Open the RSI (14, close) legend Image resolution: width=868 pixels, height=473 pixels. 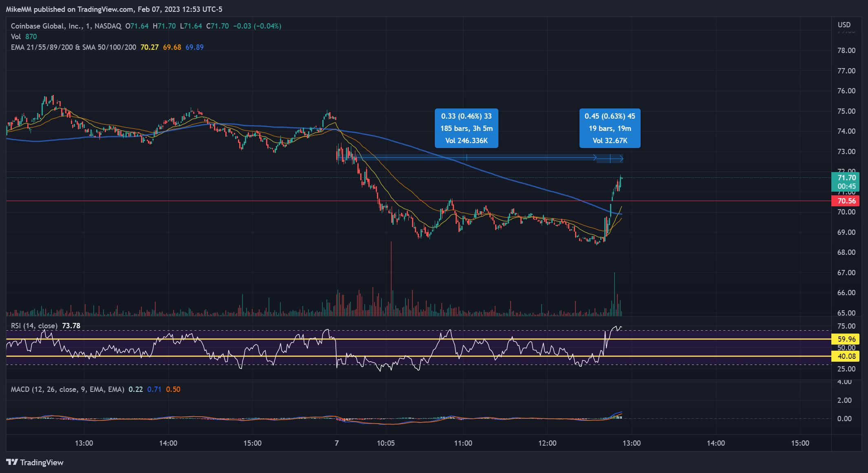[35, 326]
